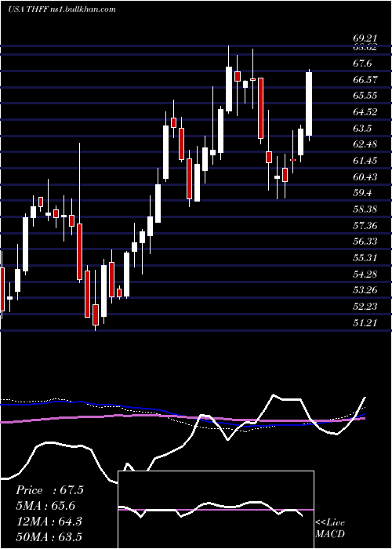Click the 'USA THFF ns1.bullkhan.com' header text
392x549 pixels.
(62, 9)
